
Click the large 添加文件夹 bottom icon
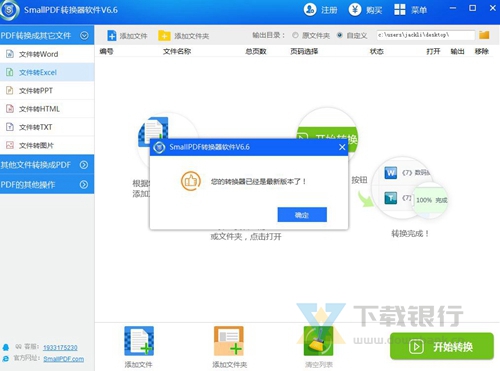[229, 341]
